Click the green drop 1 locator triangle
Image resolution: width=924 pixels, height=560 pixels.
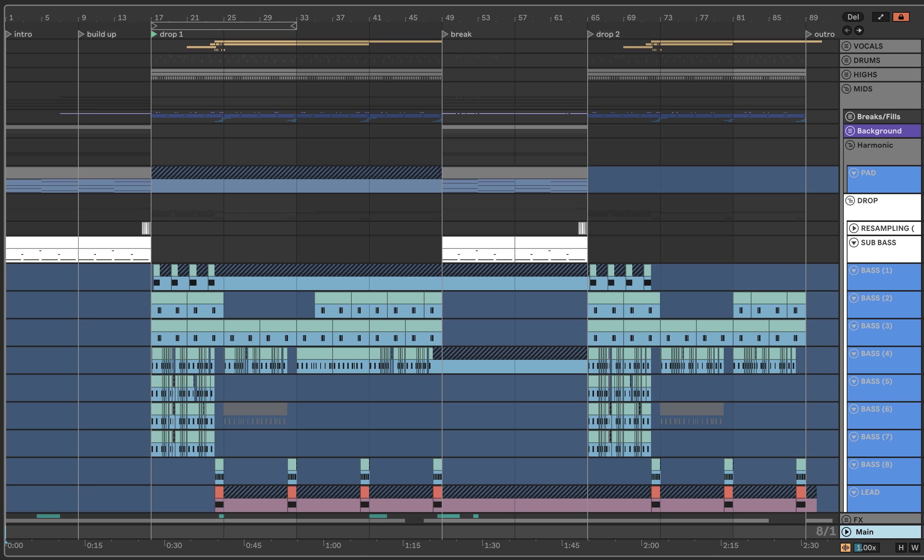[154, 34]
